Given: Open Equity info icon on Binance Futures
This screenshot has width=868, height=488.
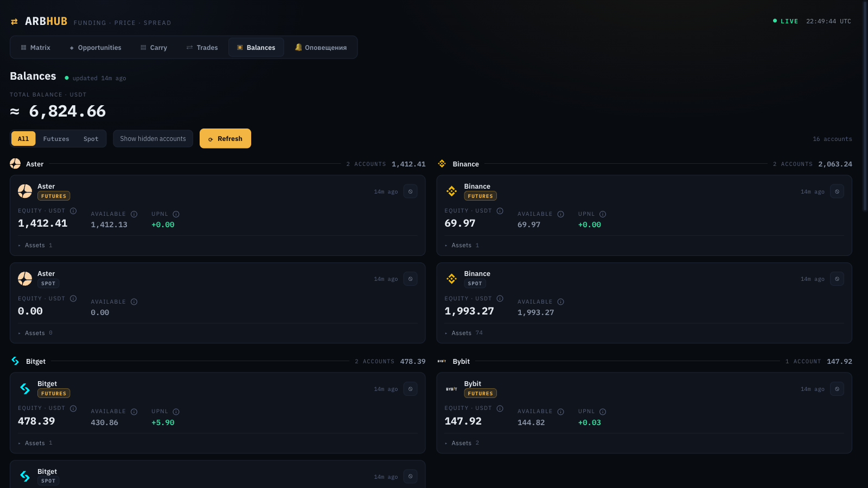Looking at the screenshot, I should tap(500, 211).
